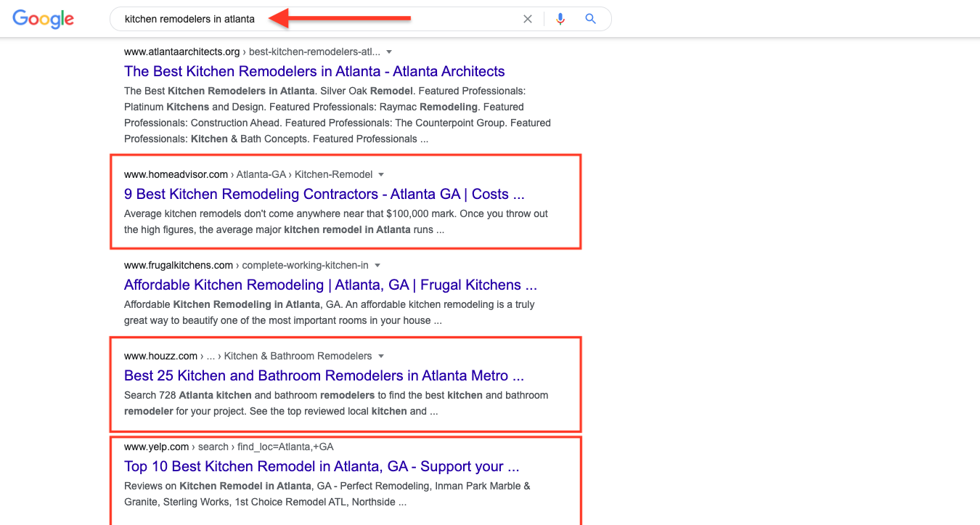Submit search using magnifying glass icon
The width and height of the screenshot is (980, 525).
click(590, 19)
